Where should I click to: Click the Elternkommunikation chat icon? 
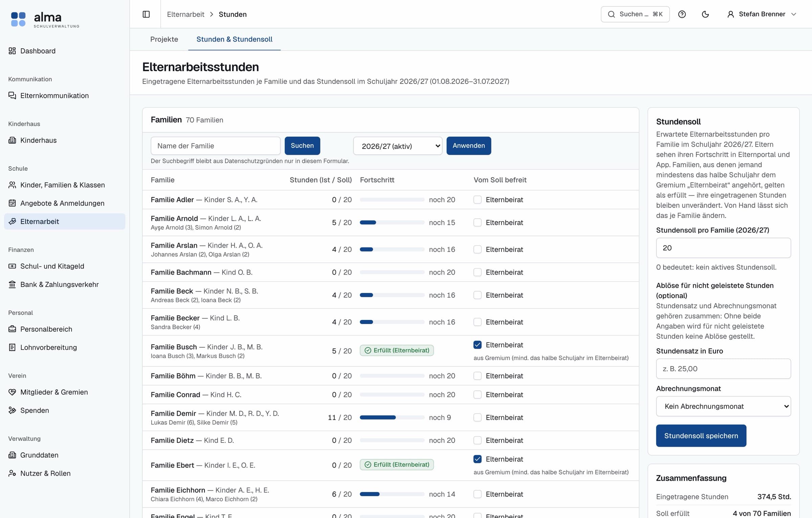tap(12, 95)
